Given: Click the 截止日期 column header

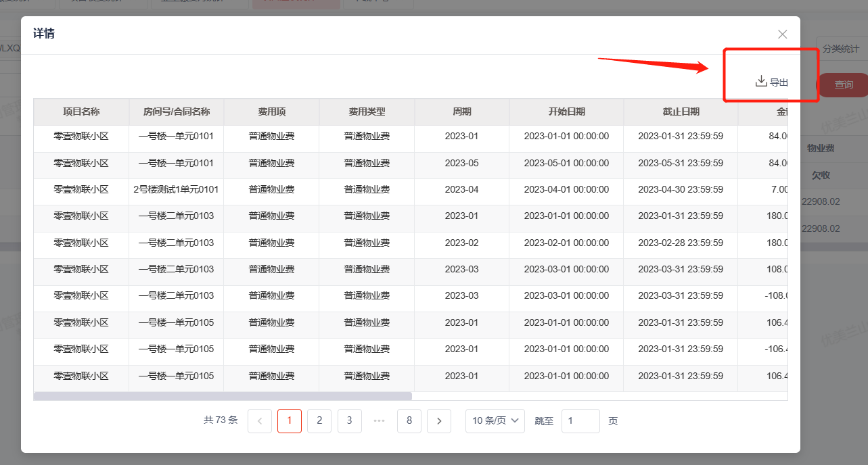Looking at the screenshot, I should (x=681, y=112).
